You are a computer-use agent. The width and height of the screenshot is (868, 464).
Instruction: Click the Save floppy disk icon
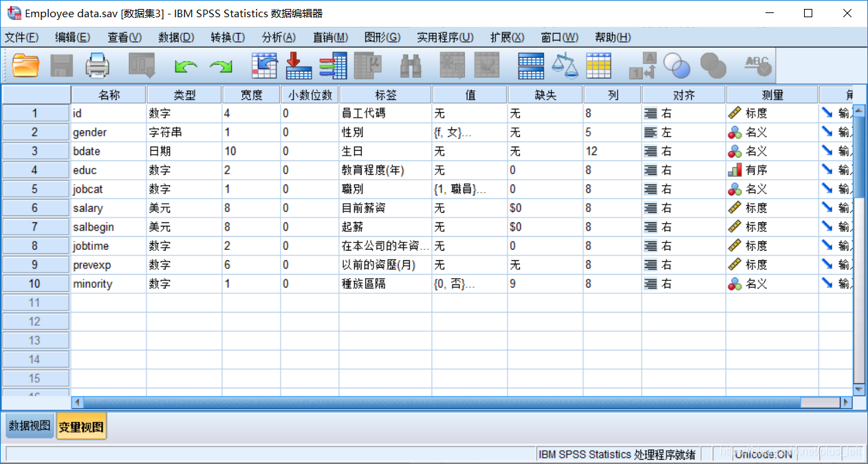[x=62, y=65]
